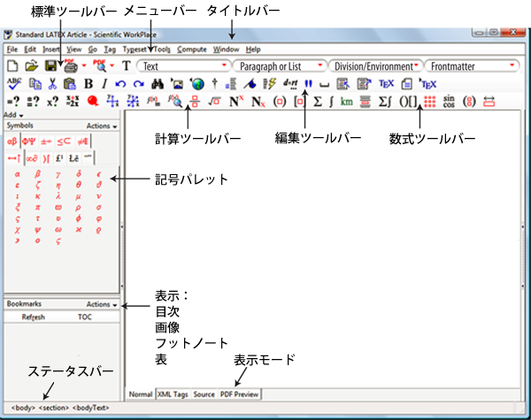
Task: Insert the integral symbol
Action: coord(331,101)
